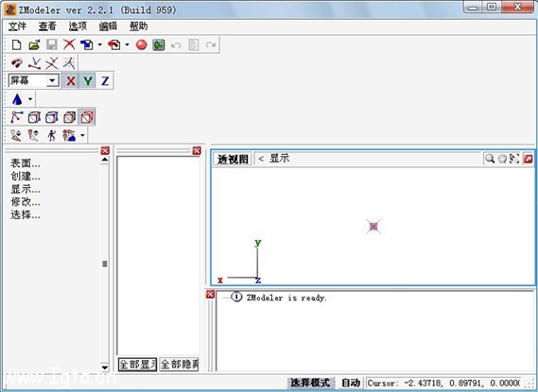Viewport: 538px width, 392px height.
Task: Click the red sphere materials icon
Action: (142, 45)
